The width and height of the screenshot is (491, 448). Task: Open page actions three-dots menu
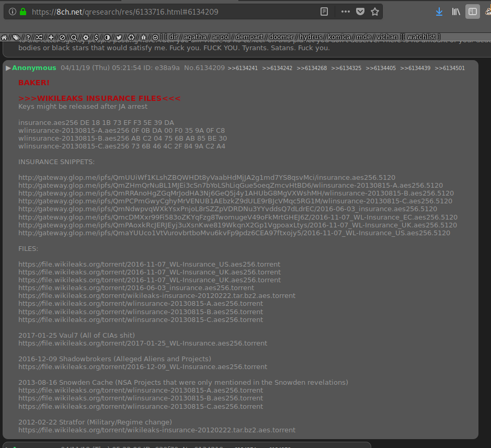[346, 12]
